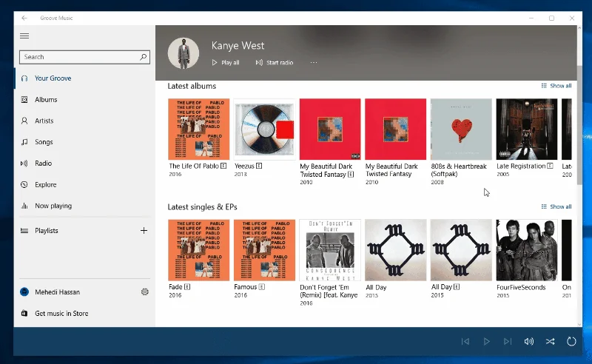592x364 pixels.
Task: Toggle shuffle mode
Action: (550, 342)
